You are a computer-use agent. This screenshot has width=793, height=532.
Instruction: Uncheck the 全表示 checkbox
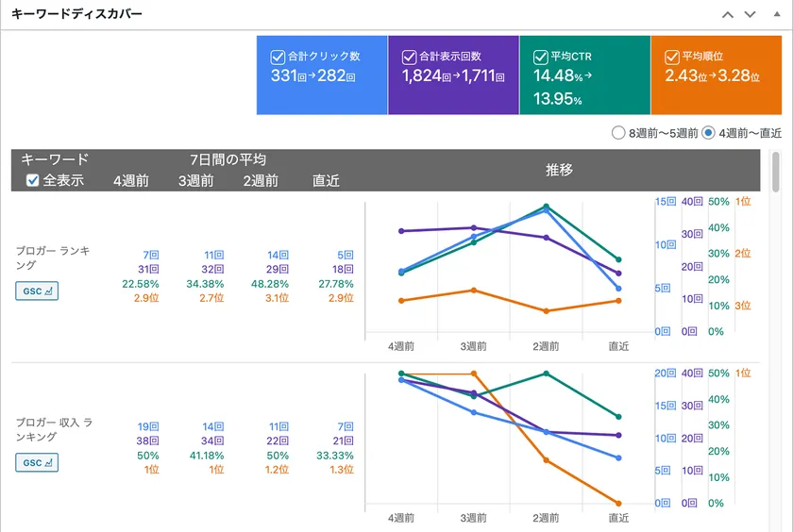tap(33, 180)
